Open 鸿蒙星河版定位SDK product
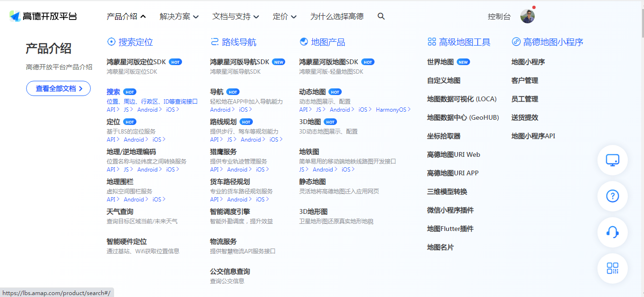Image resolution: width=644 pixels, height=297 pixels. click(x=136, y=62)
